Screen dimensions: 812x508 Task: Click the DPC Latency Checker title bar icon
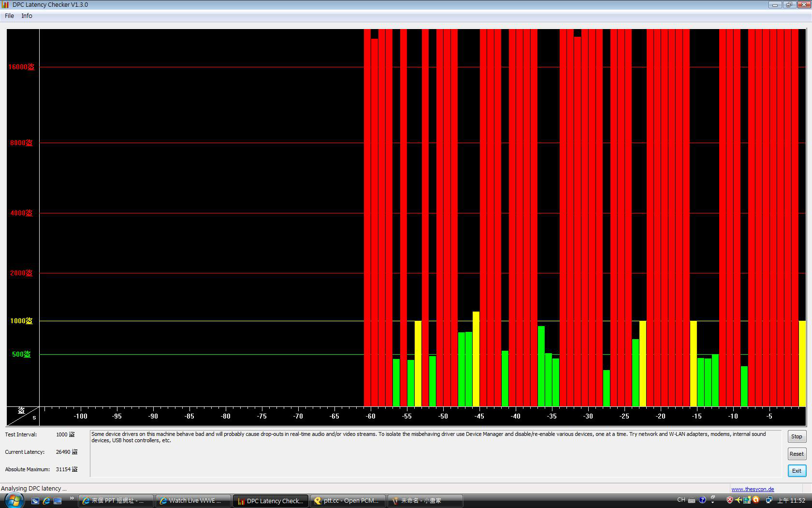click(5, 5)
